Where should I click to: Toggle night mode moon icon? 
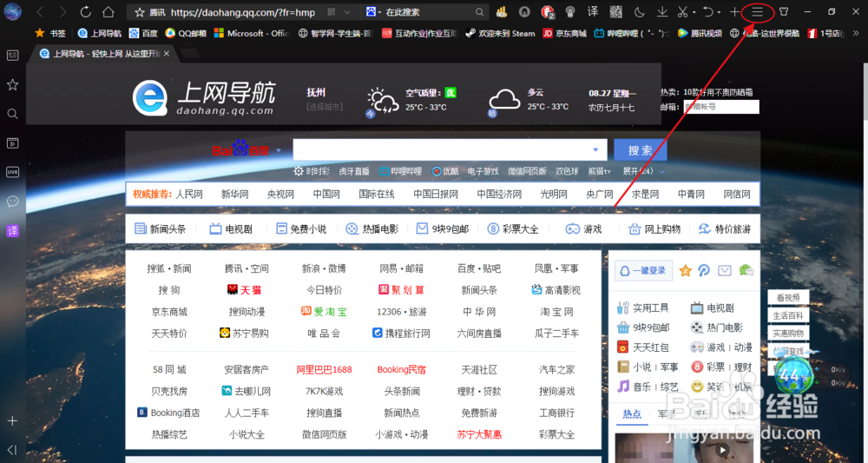(x=639, y=11)
